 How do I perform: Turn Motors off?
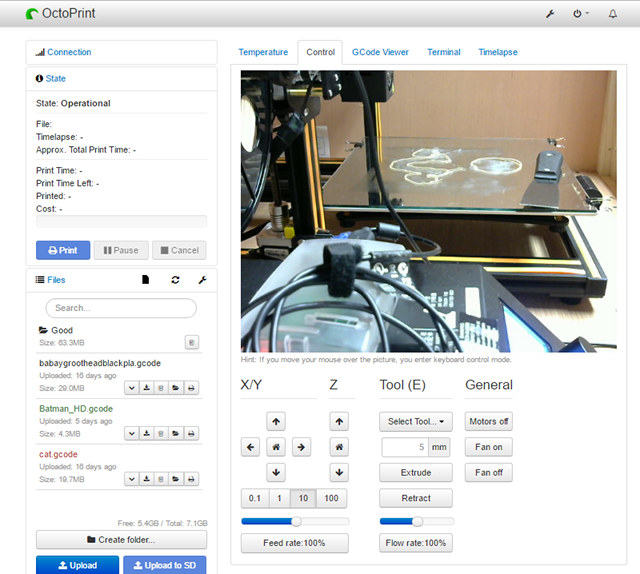click(x=489, y=421)
